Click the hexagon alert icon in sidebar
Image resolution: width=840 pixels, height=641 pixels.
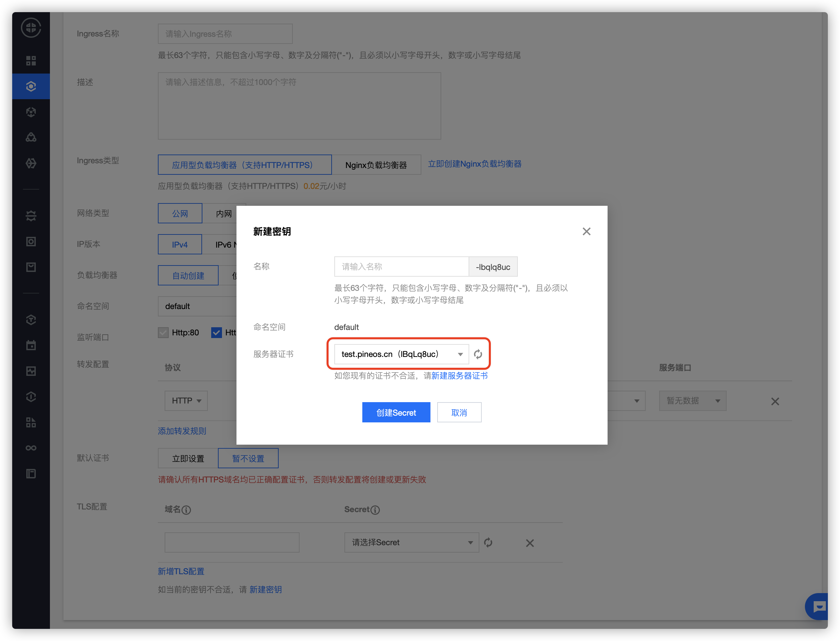[x=31, y=397]
